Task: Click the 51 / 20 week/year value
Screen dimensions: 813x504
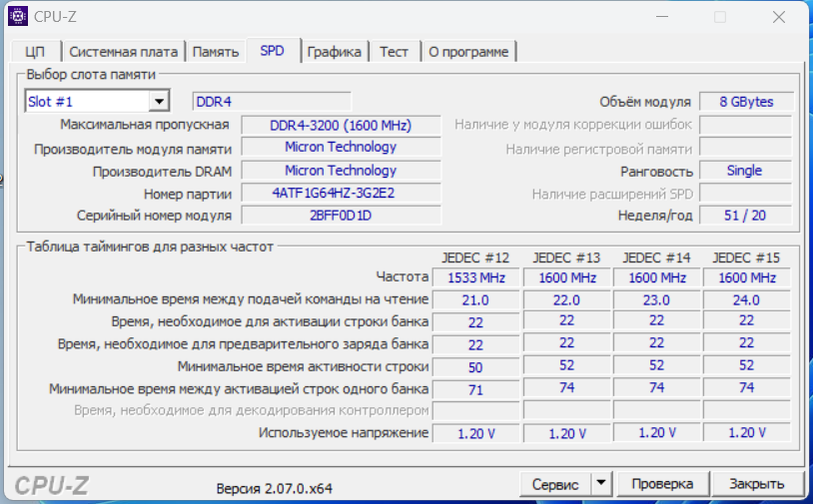Action: 745,215
